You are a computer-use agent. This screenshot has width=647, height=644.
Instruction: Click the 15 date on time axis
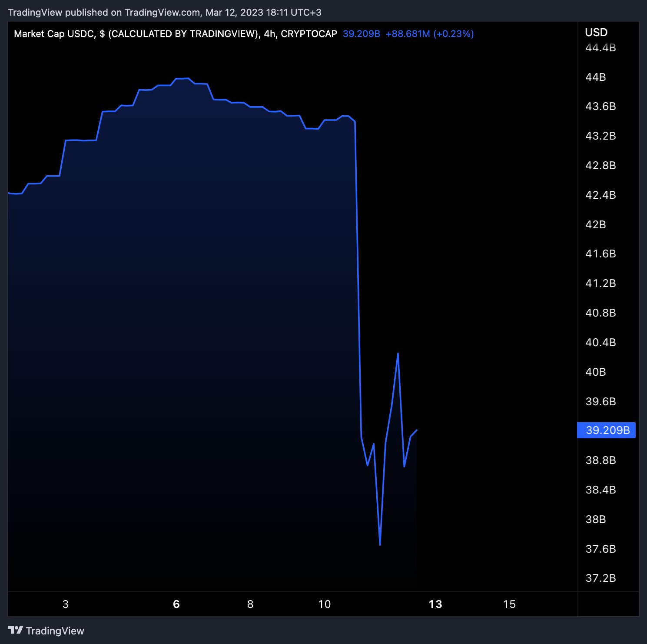tap(509, 604)
